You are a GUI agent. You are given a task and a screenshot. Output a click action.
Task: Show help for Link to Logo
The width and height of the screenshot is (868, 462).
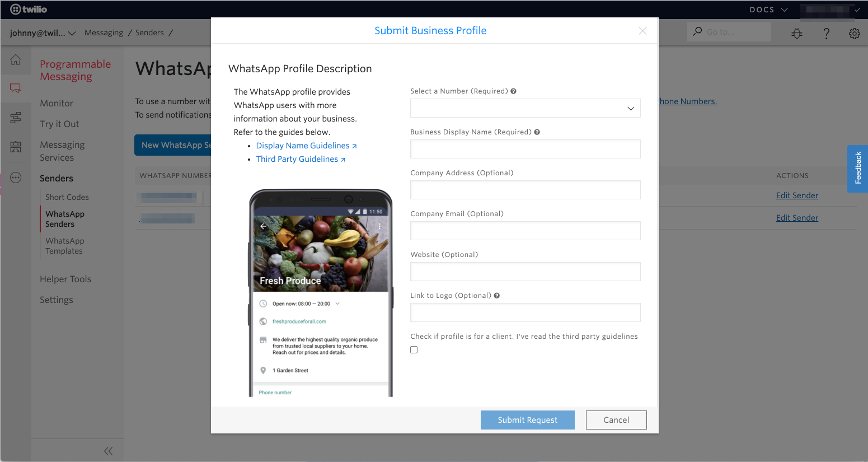point(496,296)
